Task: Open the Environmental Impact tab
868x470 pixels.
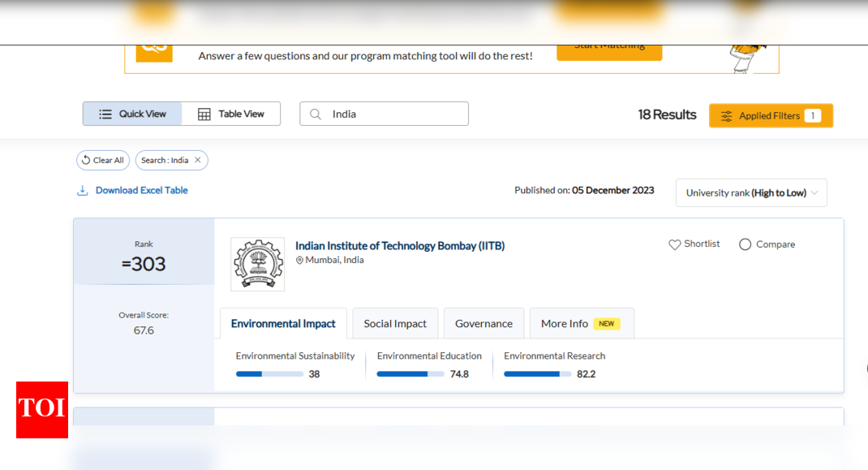Action: point(283,324)
